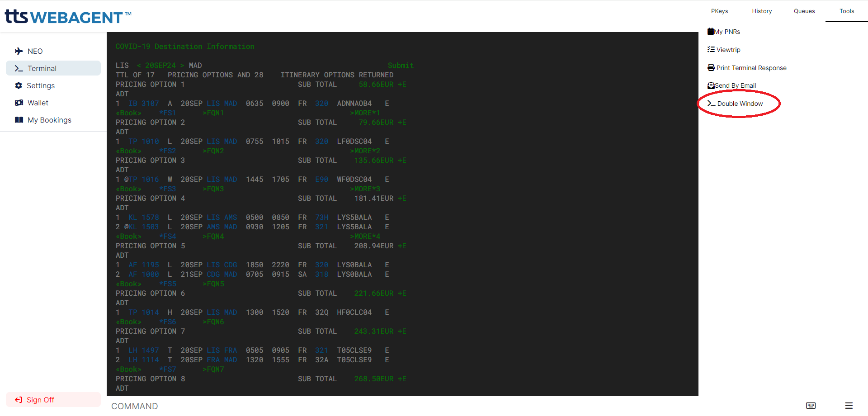Click *FS3 link

point(167,189)
